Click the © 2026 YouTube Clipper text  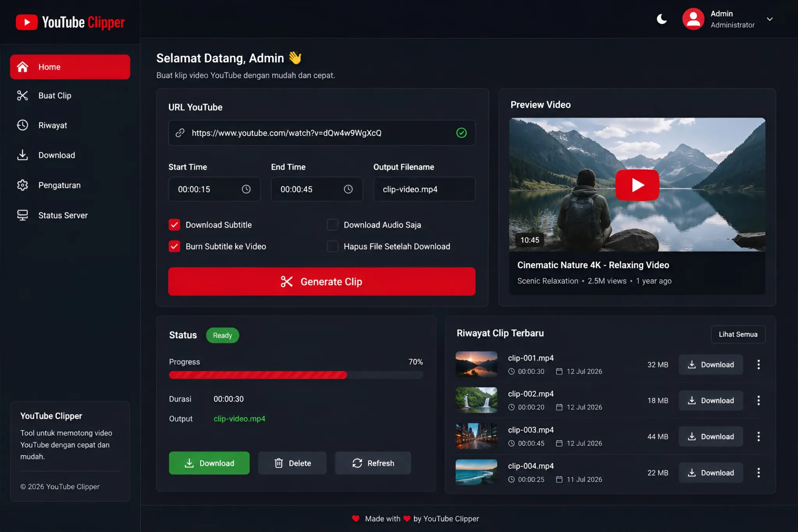pos(60,487)
